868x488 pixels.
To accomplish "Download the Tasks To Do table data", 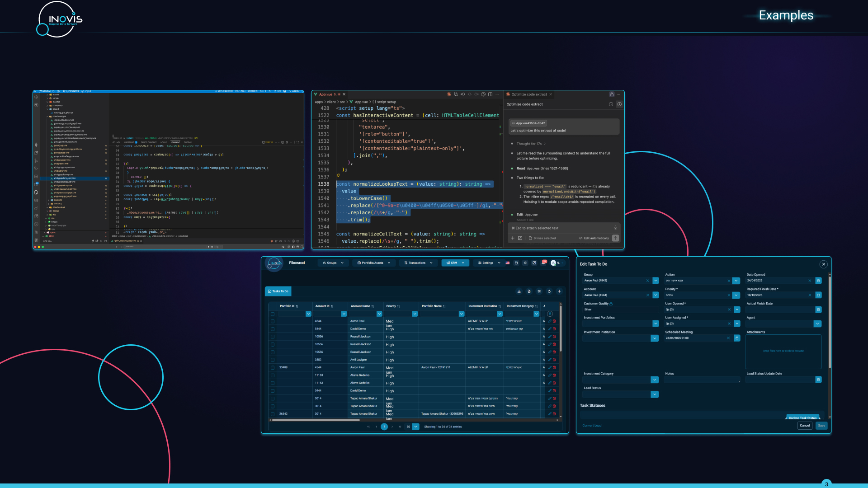I will (519, 291).
